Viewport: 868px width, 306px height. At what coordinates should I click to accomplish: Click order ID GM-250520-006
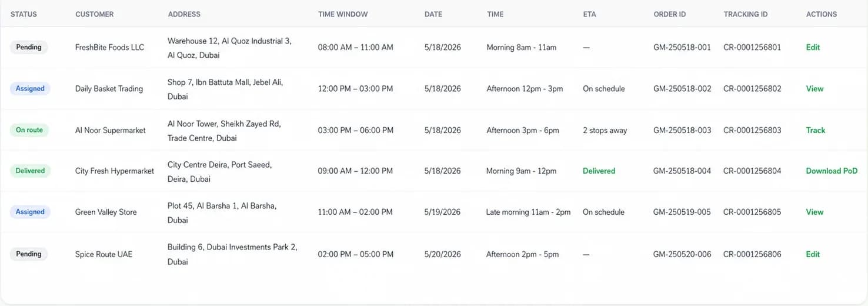[682, 254]
